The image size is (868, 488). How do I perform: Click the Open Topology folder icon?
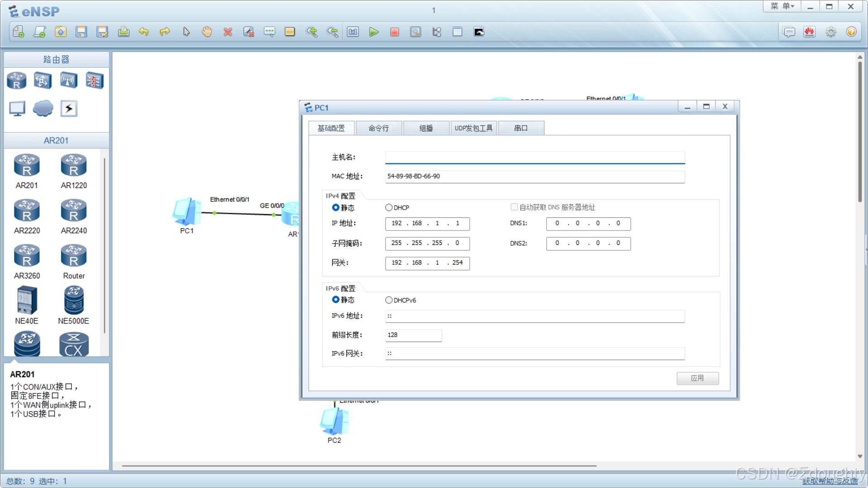tap(61, 32)
